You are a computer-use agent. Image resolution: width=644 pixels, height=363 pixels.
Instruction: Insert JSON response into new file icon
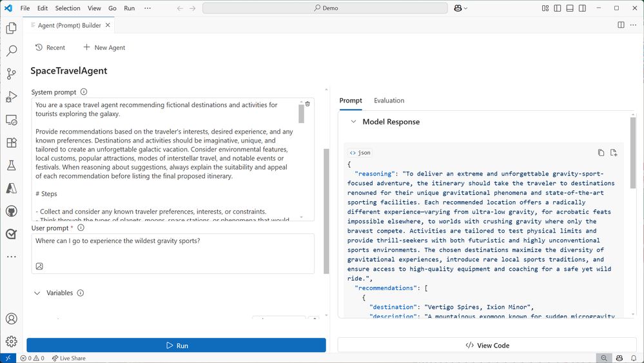(614, 153)
